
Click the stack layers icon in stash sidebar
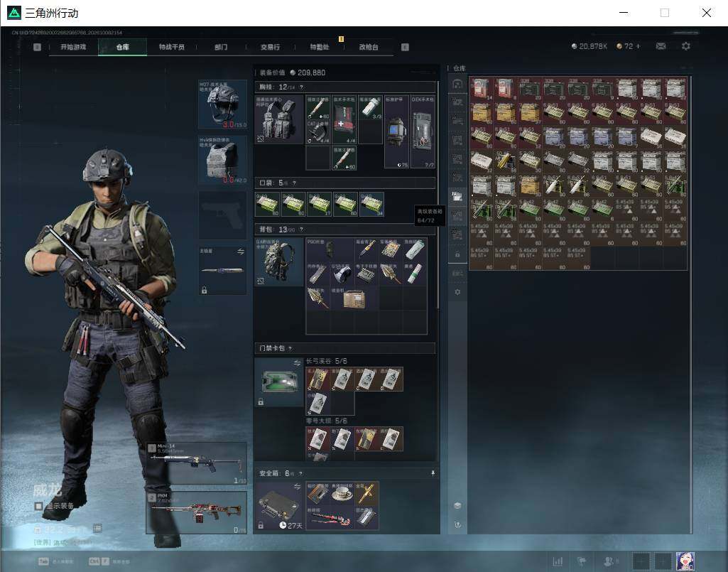click(457, 505)
